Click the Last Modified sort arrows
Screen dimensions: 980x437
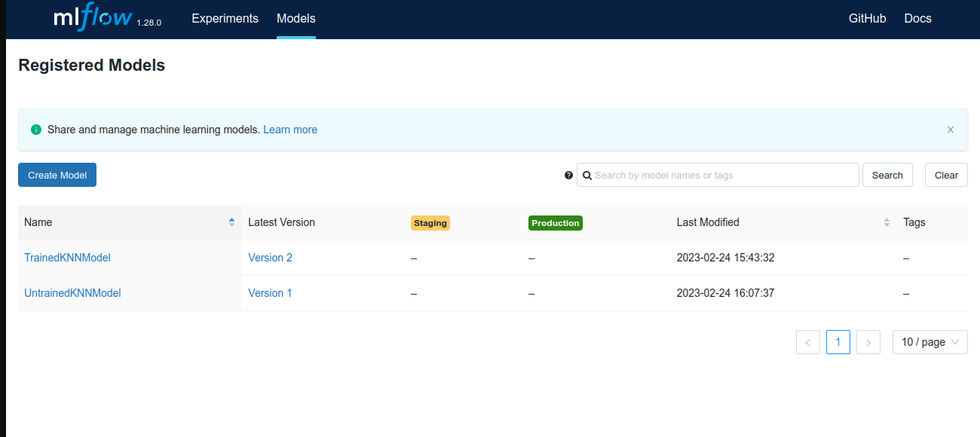[887, 222]
